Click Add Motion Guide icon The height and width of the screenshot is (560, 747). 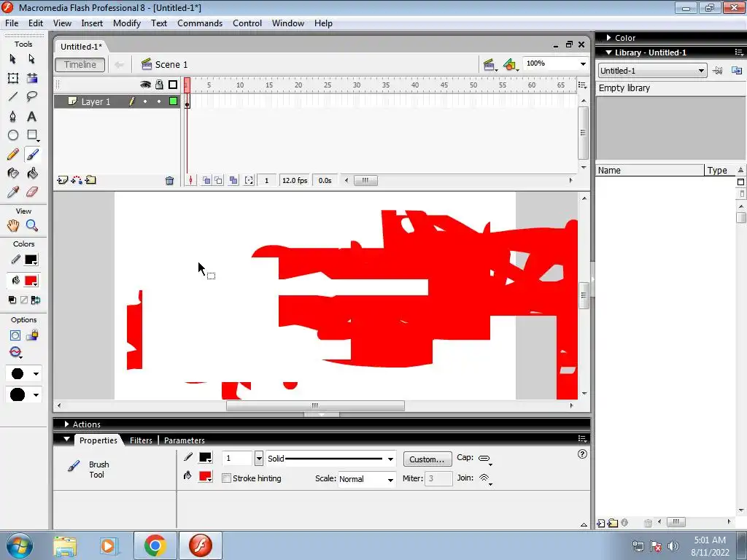[x=76, y=180]
